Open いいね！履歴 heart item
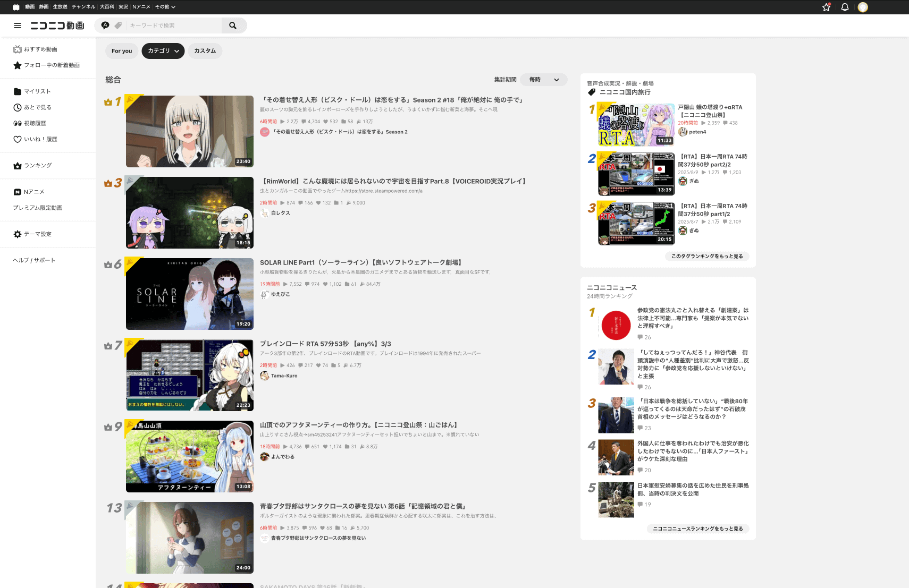Screen dimensions: 909x588 pos(35,139)
